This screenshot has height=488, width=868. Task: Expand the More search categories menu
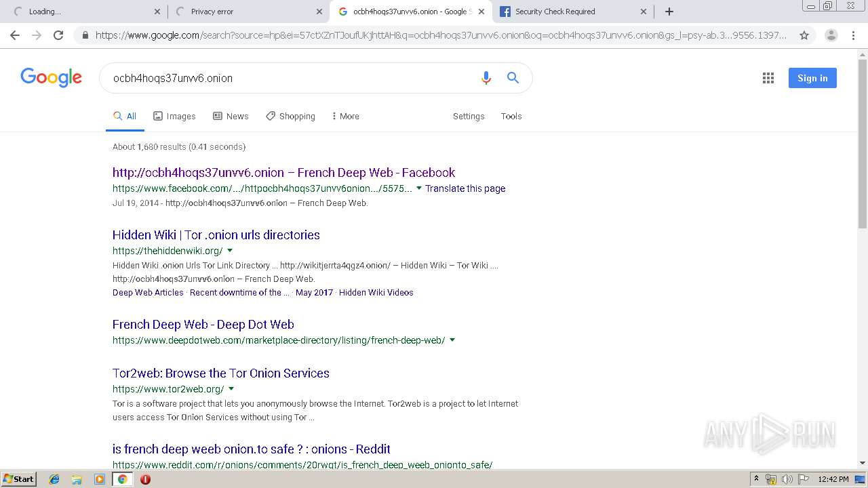click(x=345, y=117)
